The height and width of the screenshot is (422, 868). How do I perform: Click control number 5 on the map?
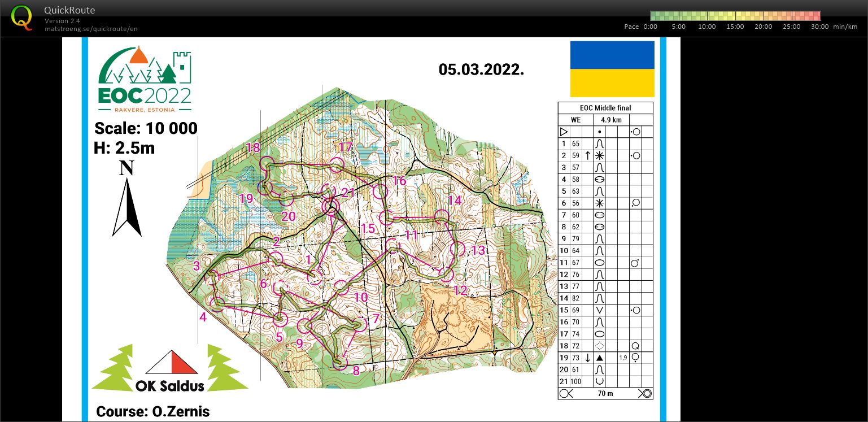tap(279, 337)
